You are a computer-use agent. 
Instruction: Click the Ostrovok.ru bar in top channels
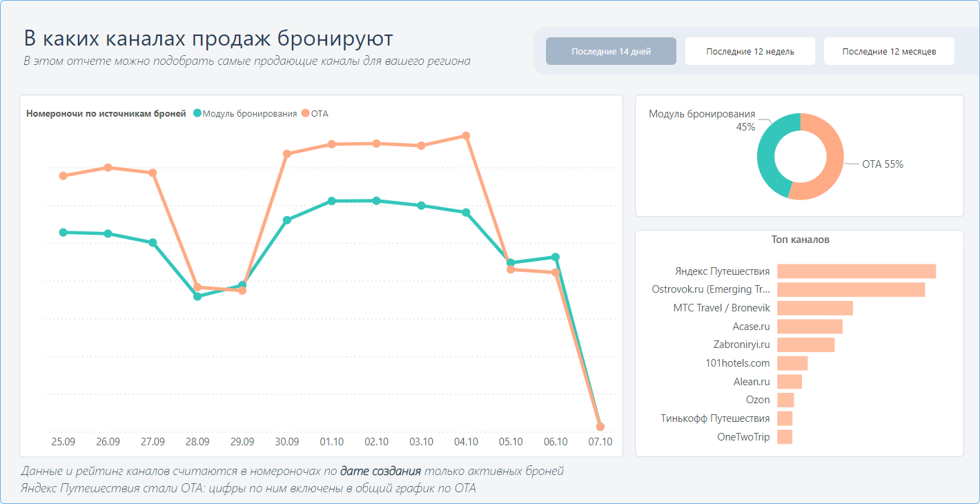[851, 289]
